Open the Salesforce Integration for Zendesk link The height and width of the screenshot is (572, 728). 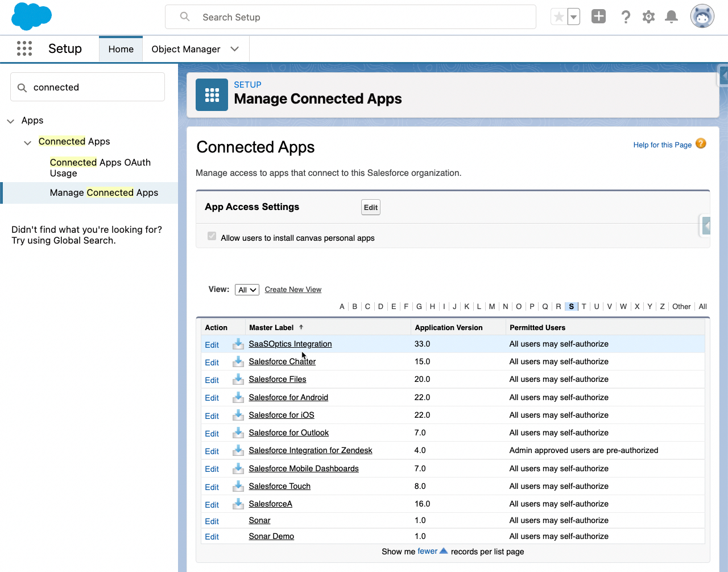[x=311, y=450]
